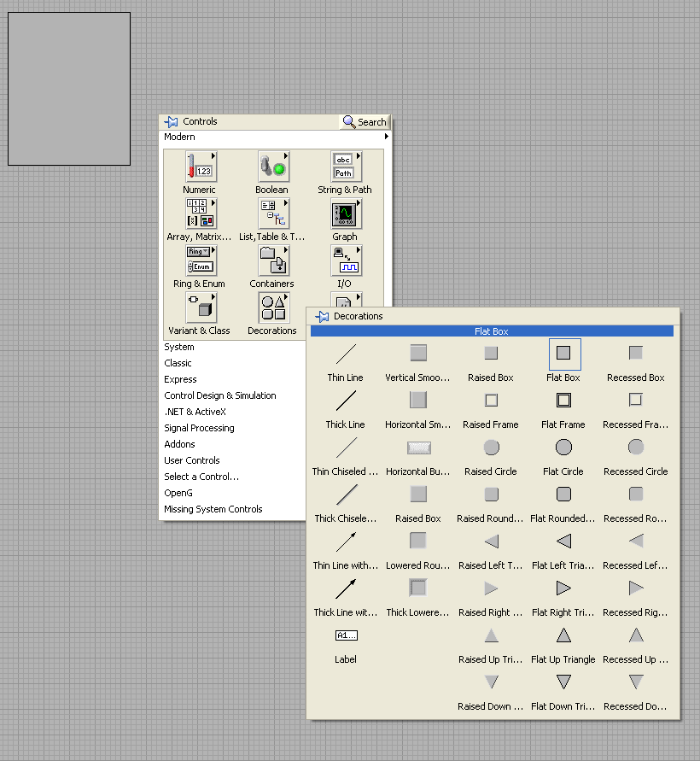Select the Thin Line decoration

pos(346,354)
